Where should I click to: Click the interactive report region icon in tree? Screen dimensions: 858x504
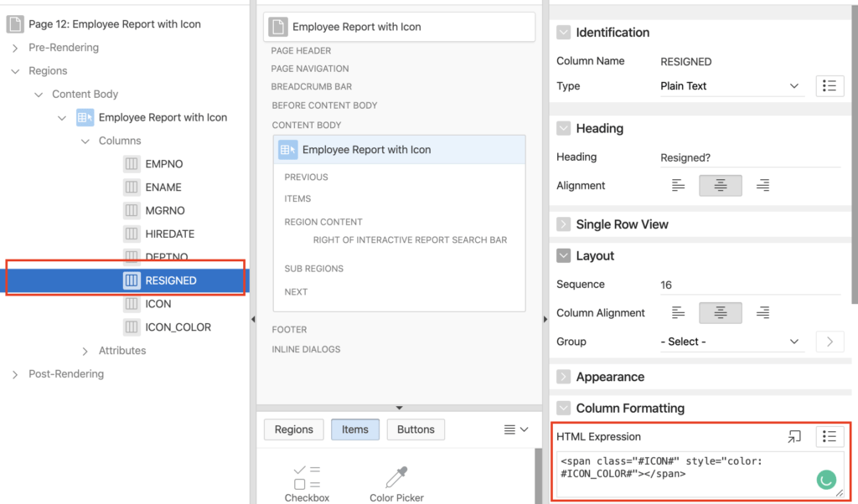[x=85, y=117]
